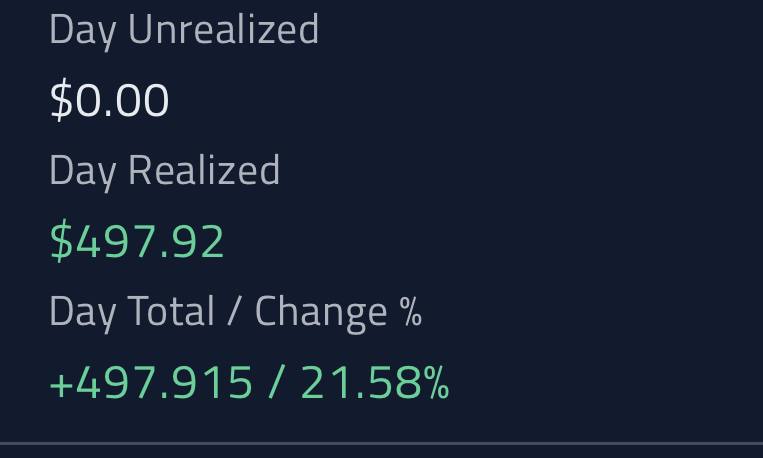Image resolution: width=763 pixels, height=458 pixels.
Task: Click the slash between Day Total and Change
Action: click(x=234, y=312)
